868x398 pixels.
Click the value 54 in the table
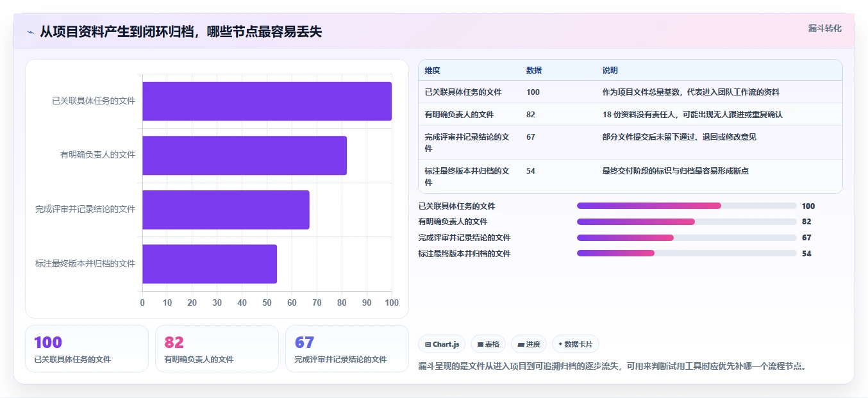click(531, 171)
